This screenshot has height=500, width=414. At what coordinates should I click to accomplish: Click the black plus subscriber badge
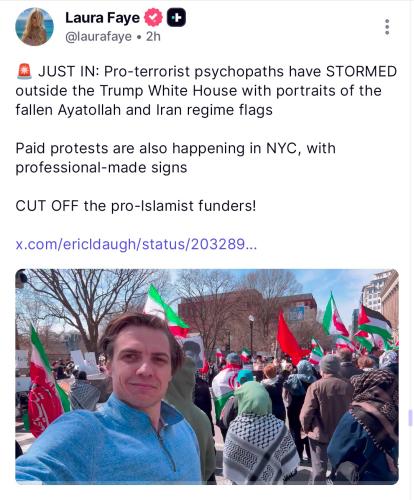coord(176,17)
